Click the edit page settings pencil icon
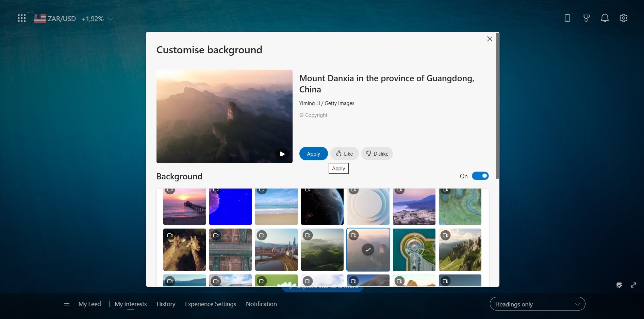The image size is (644, 319). click(619, 285)
